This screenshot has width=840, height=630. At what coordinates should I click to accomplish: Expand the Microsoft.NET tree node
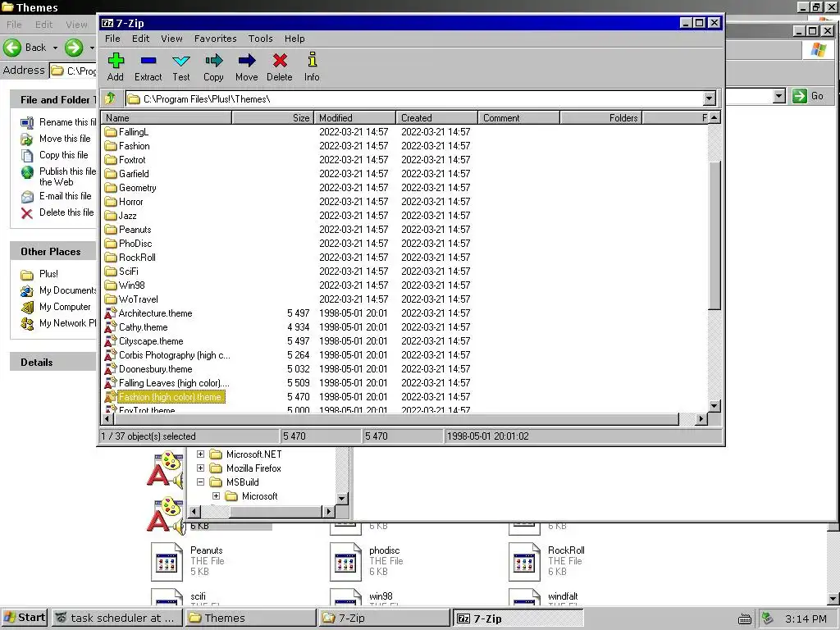(200, 454)
